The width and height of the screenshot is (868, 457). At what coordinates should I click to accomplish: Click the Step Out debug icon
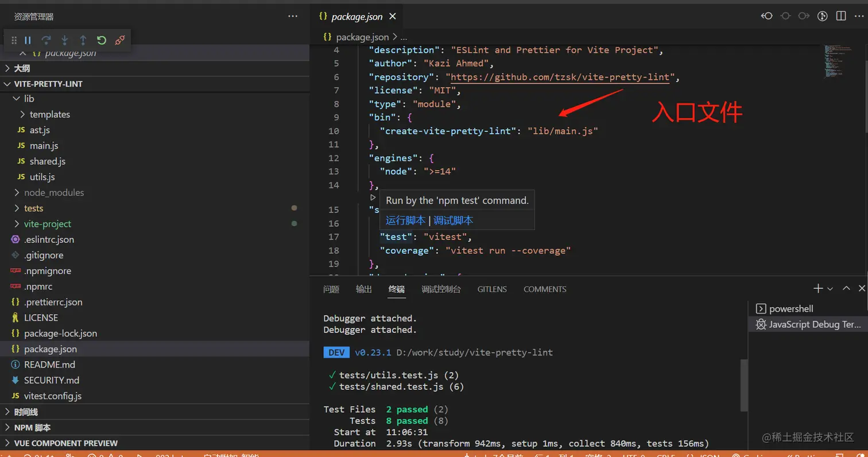coord(83,40)
